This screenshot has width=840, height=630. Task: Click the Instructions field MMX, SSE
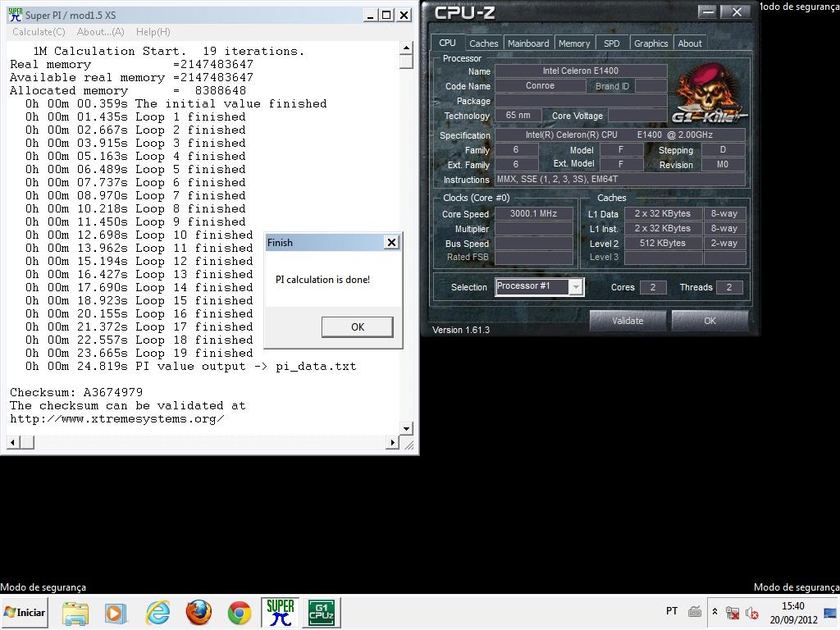click(x=620, y=180)
